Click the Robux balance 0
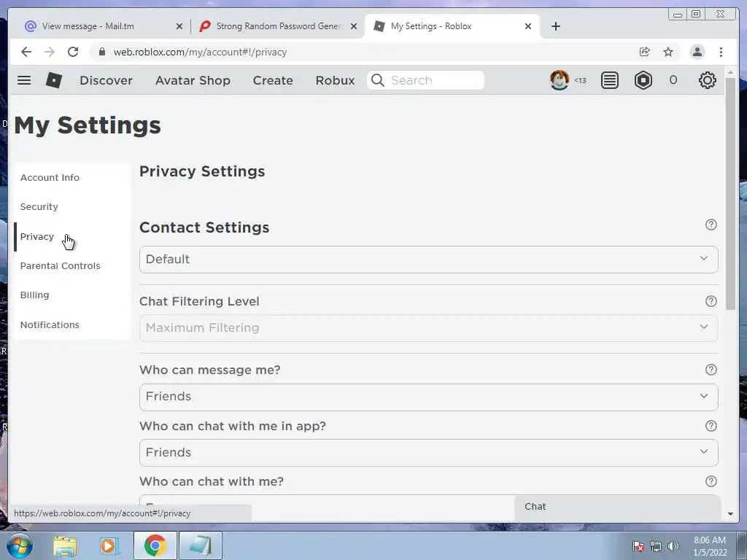The width and height of the screenshot is (747, 560). pos(673,80)
